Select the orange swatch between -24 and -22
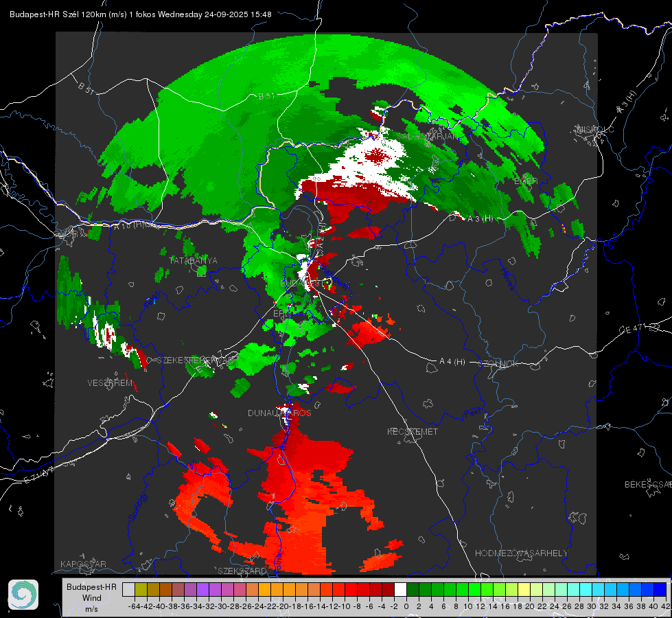 (x=264, y=589)
